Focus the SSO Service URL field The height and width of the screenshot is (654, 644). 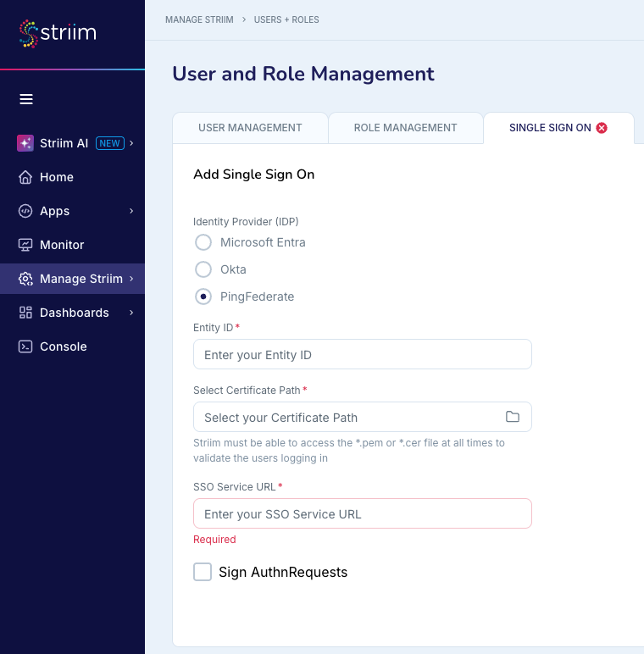point(363,513)
